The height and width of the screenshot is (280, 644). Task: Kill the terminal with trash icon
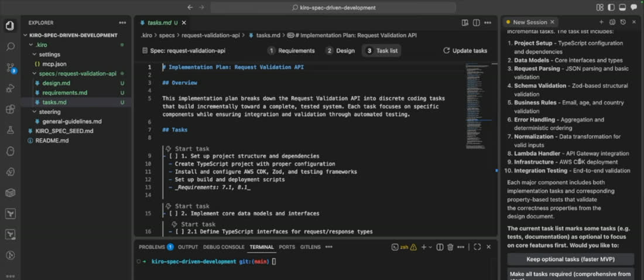(x=450, y=247)
